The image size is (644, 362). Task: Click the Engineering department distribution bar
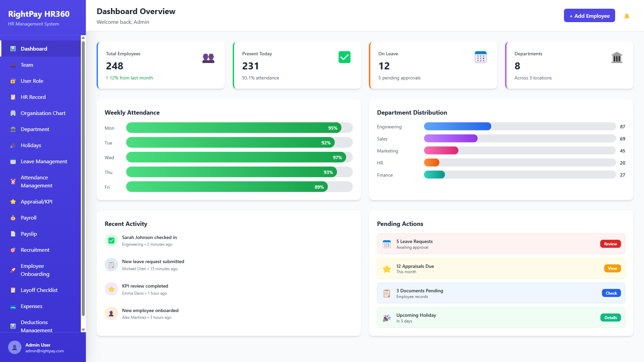pos(458,126)
